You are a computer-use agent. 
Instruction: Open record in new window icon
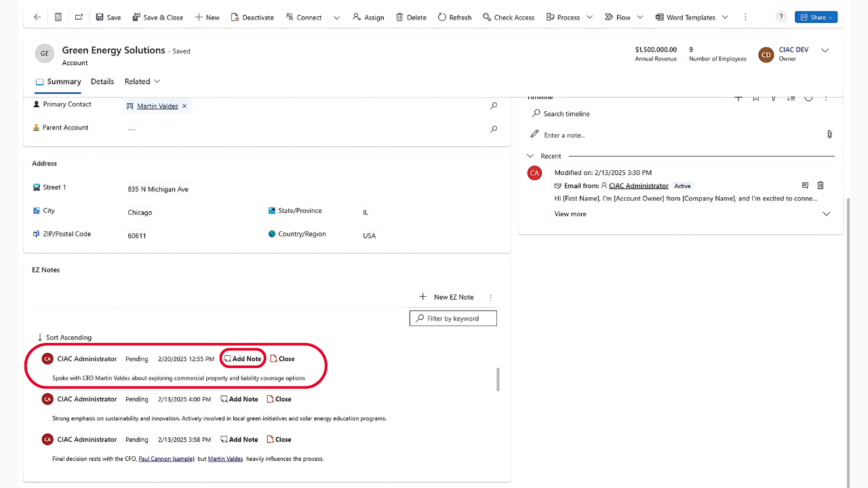tap(79, 17)
